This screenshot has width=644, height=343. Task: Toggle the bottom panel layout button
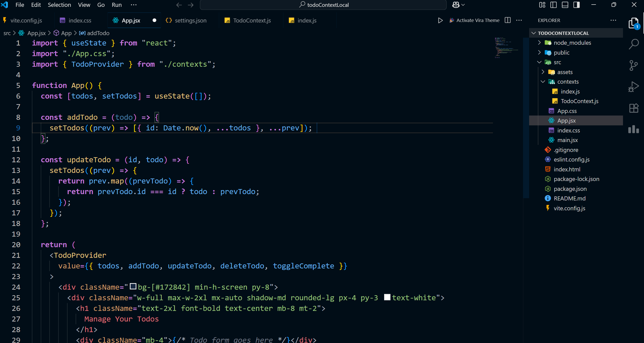pyautogui.click(x=565, y=5)
